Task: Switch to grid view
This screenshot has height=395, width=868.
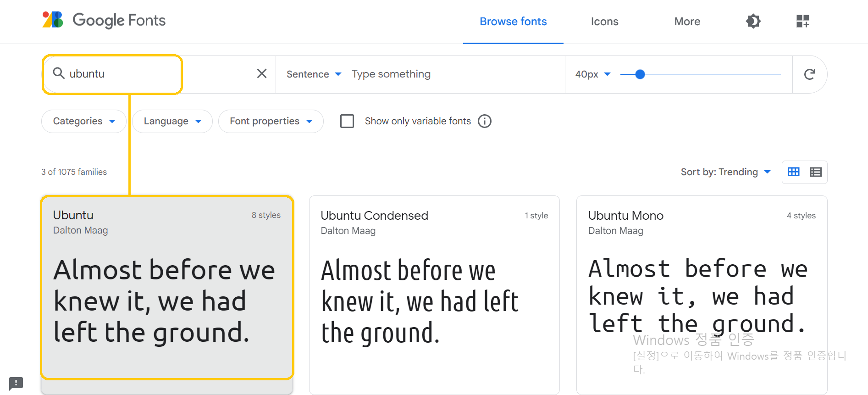Action: point(793,172)
